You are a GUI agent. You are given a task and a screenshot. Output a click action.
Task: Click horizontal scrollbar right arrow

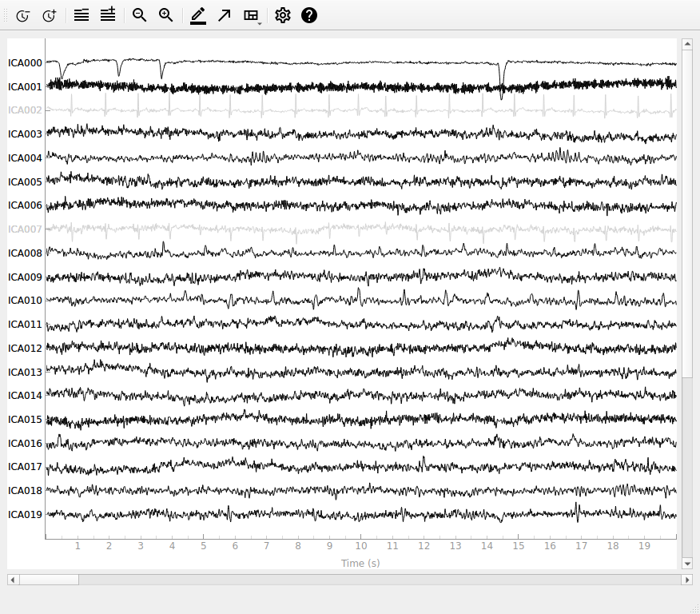pyautogui.click(x=687, y=580)
